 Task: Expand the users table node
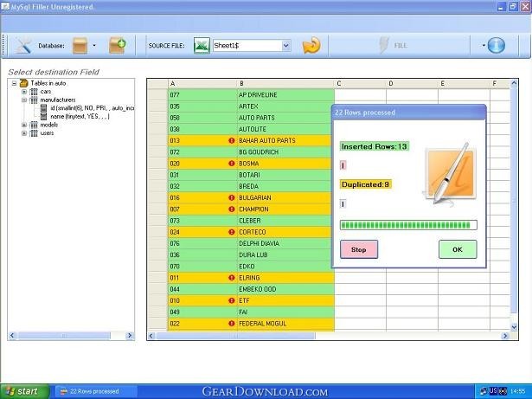pyautogui.click(x=24, y=133)
